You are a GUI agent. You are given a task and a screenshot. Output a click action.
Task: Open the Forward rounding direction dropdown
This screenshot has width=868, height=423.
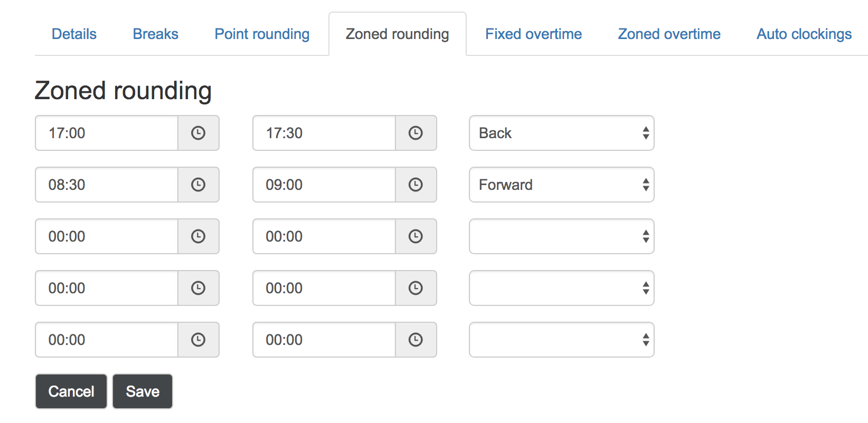562,185
